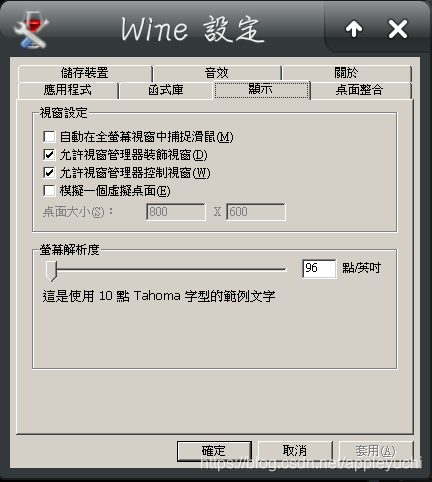Uncheck 允許視窗管理器控制視窗 option
This screenshot has height=482, width=432.
[49, 173]
